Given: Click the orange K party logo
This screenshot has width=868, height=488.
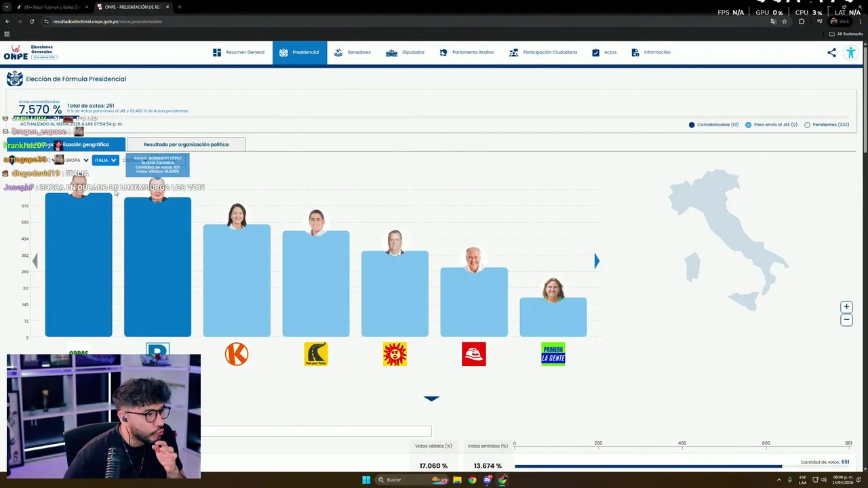Looking at the screenshot, I should (237, 354).
